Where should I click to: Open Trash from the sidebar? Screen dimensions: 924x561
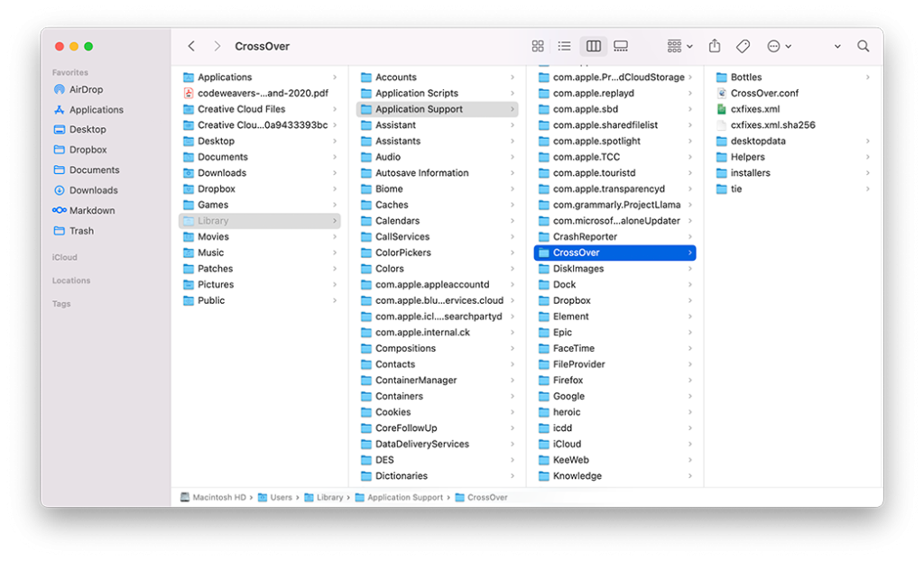click(x=81, y=231)
